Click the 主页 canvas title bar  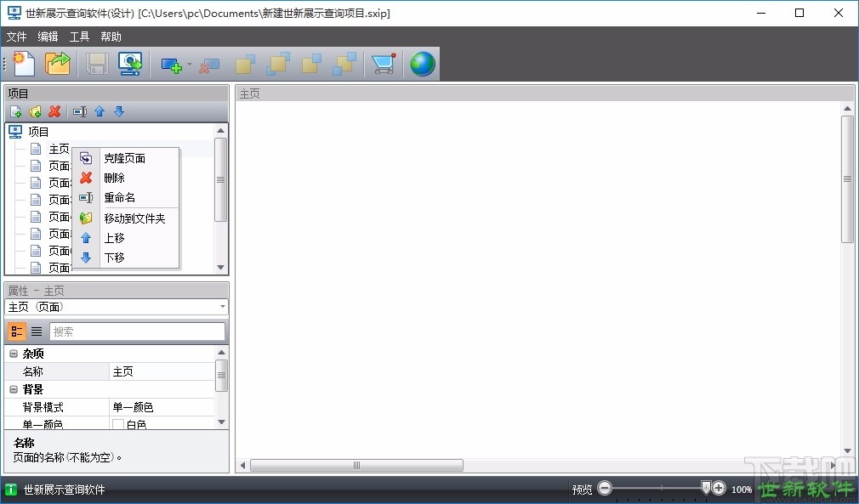click(545, 93)
